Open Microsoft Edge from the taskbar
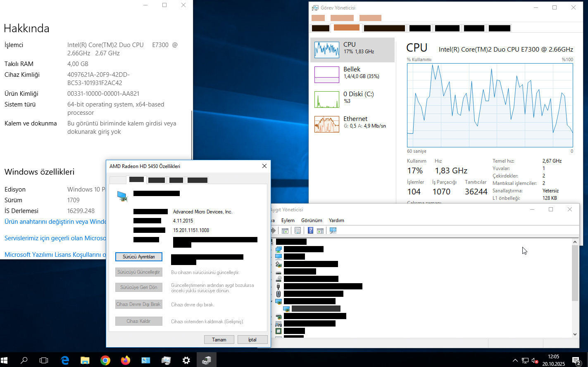588x367 pixels. click(x=65, y=360)
